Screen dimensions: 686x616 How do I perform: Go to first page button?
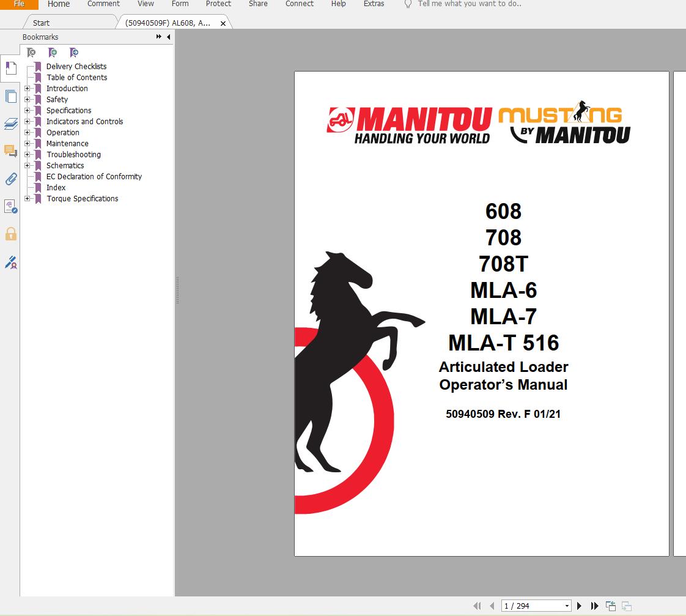click(477, 606)
